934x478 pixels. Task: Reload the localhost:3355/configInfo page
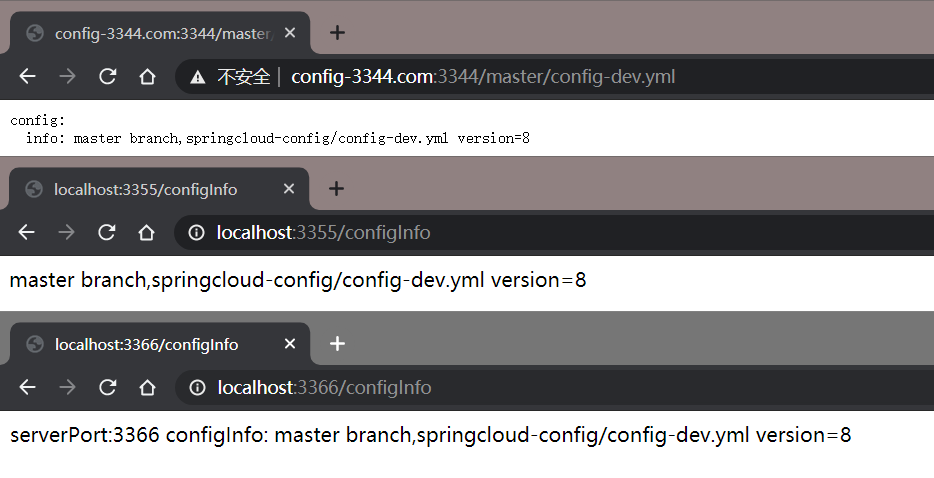107,233
